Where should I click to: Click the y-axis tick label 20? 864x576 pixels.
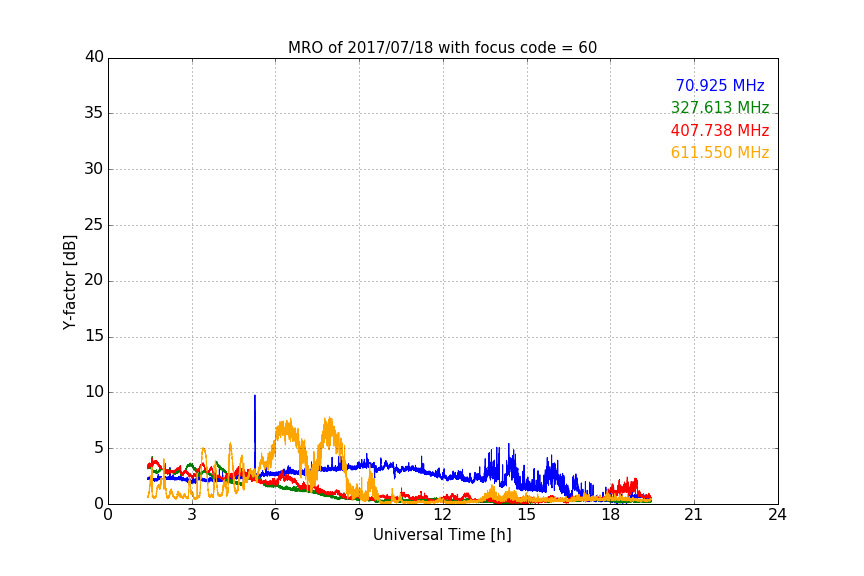(94, 280)
